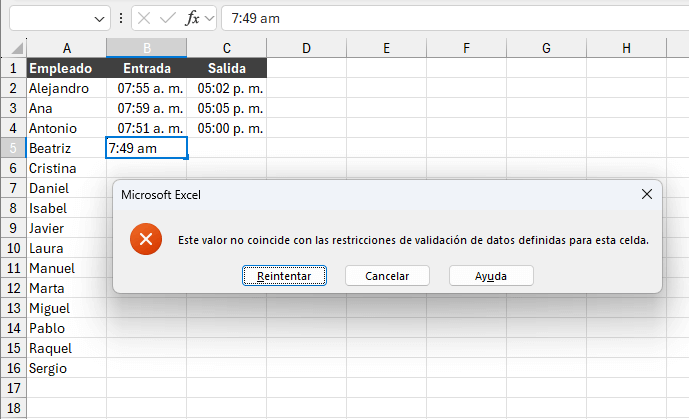
Task: Select cell containing Marta
Action: (x=66, y=288)
